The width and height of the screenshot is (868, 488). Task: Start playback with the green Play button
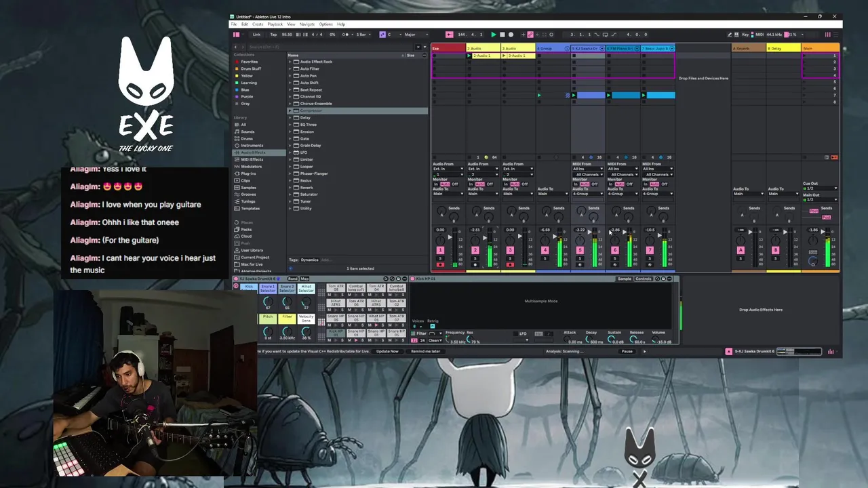tap(494, 35)
